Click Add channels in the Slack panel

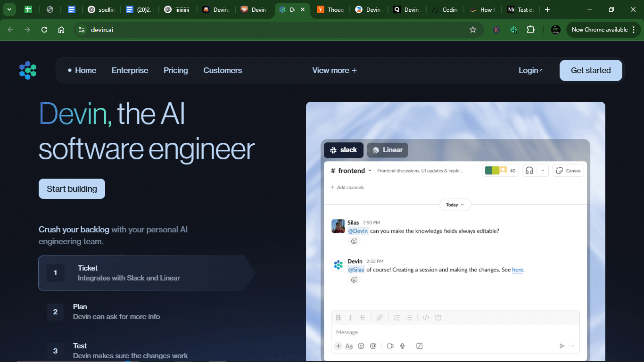pyautogui.click(x=347, y=188)
